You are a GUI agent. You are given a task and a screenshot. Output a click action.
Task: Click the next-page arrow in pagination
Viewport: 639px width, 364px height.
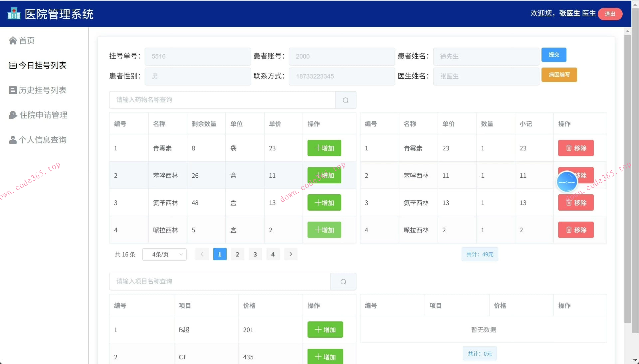[291, 254]
